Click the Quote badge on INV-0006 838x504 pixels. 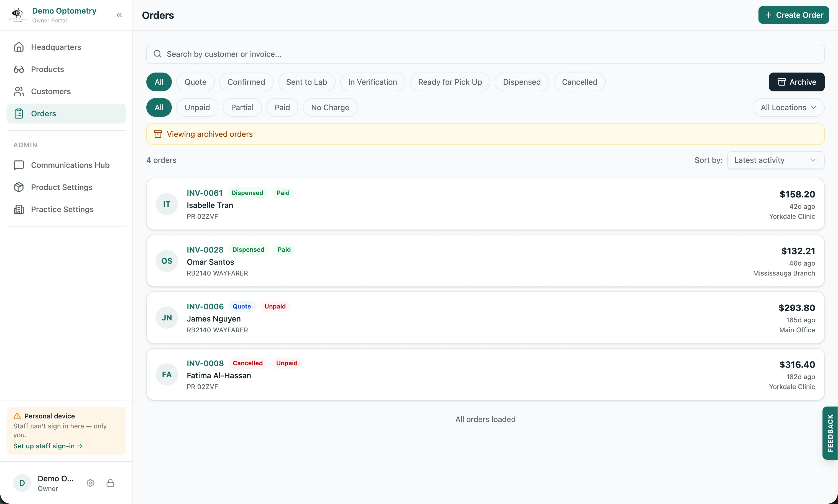click(242, 306)
